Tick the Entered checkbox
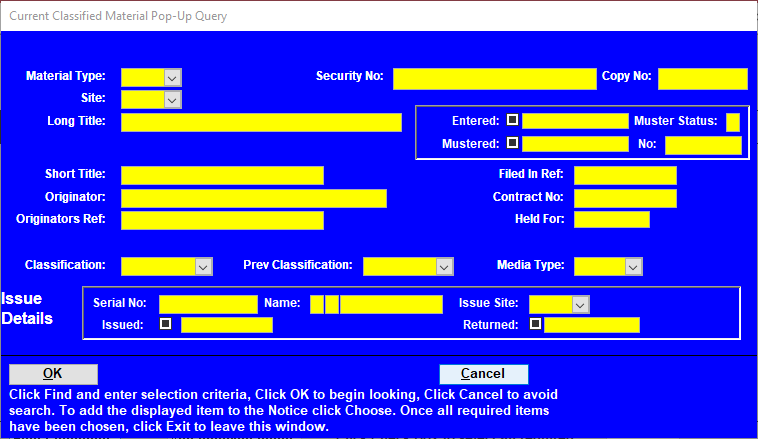The image size is (758, 439). tap(513, 121)
